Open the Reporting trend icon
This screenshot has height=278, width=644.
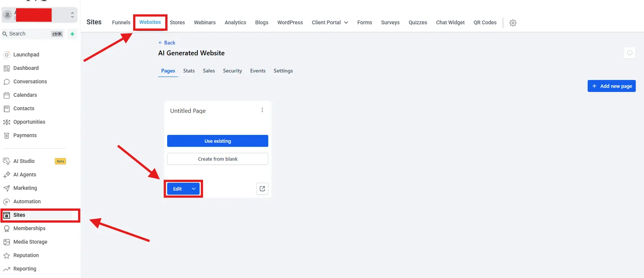click(x=7, y=269)
